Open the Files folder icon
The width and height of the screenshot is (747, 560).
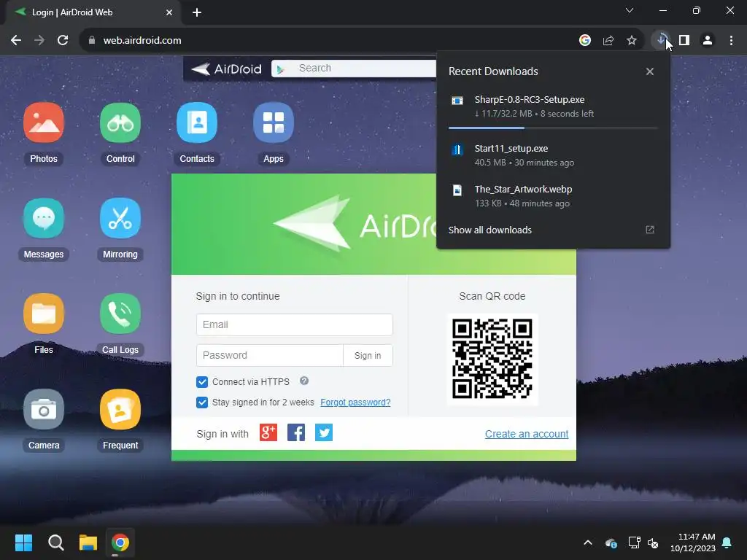pyautogui.click(x=43, y=314)
